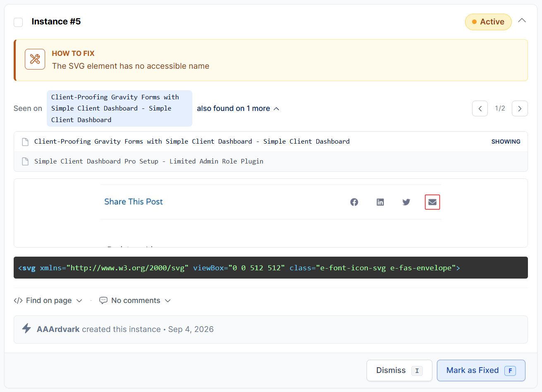The image size is (542, 392).
Task: Tick the Instance #5 checkbox
Action: click(18, 22)
